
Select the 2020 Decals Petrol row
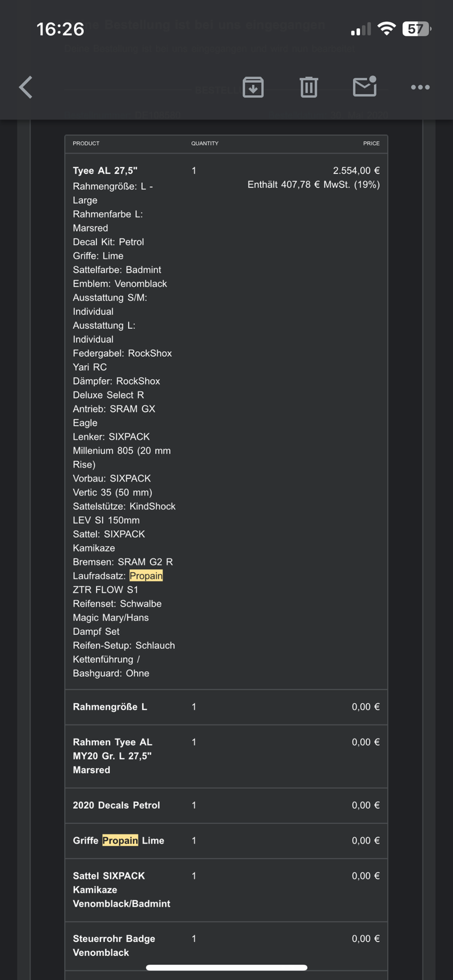pos(226,805)
